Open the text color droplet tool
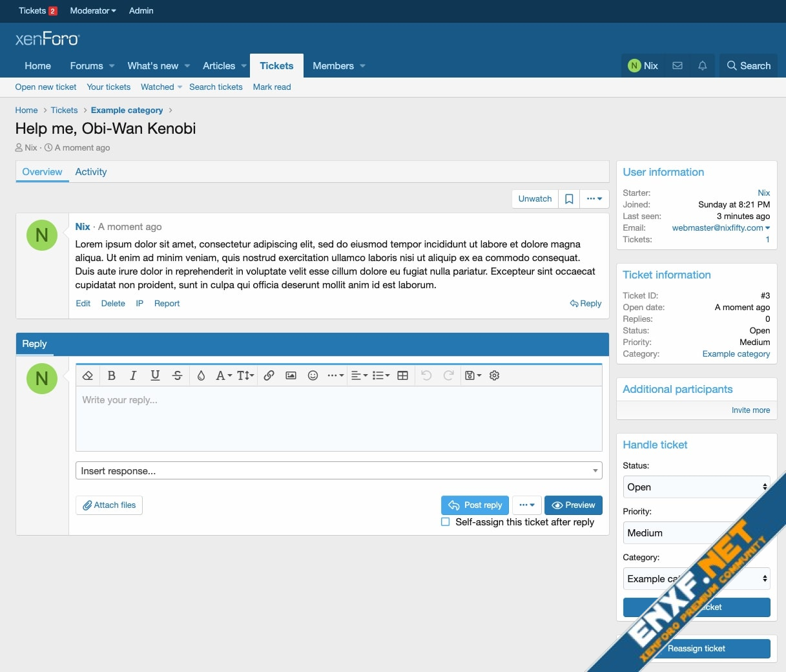Image resolution: width=786 pixels, height=672 pixels. (201, 375)
